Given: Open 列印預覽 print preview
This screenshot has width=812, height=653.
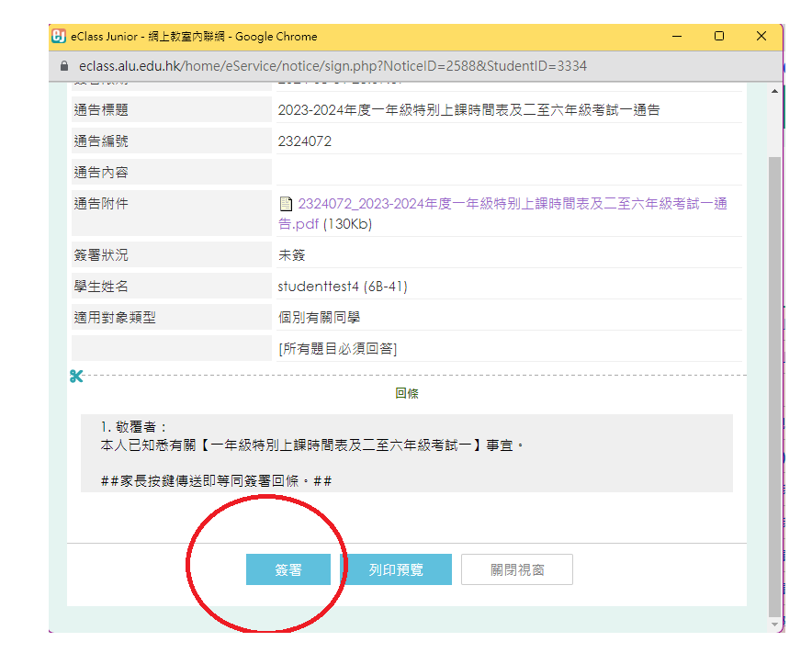Looking at the screenshot, I should point(396,569).
